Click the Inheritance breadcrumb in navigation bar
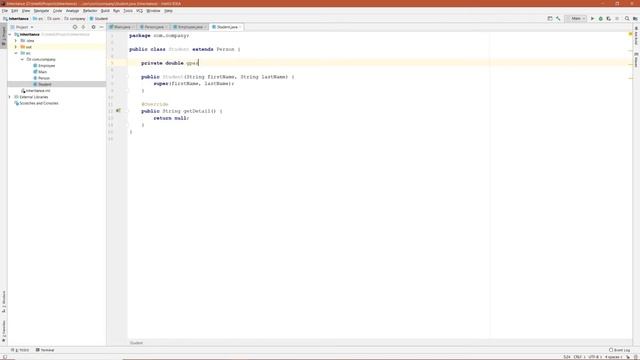The height and width of the screenshot is (360, 640). tap(16, 19)
